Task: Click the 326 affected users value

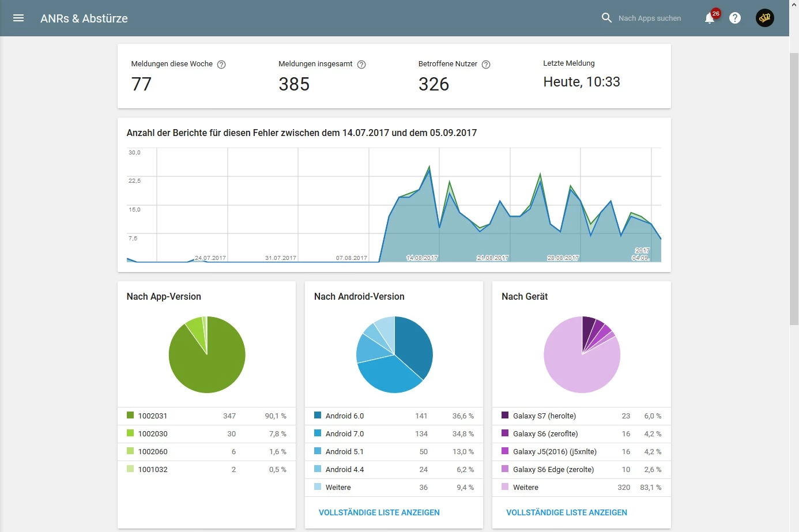Action: pos(434,84)
